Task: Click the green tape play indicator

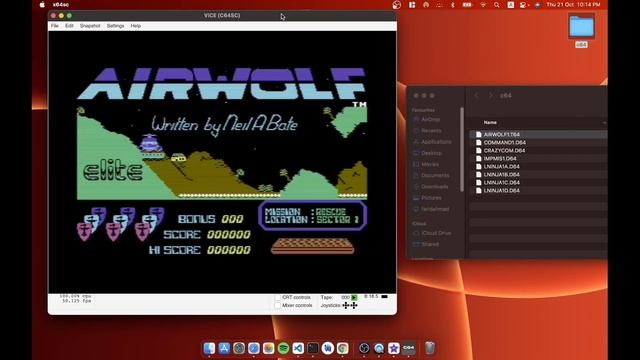Action: pos(354,298)
